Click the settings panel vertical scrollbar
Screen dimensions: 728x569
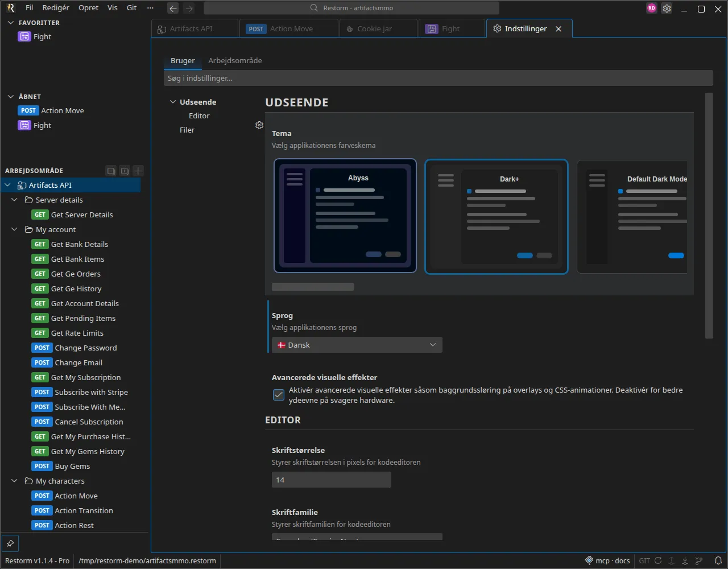(x=709, y=216)
